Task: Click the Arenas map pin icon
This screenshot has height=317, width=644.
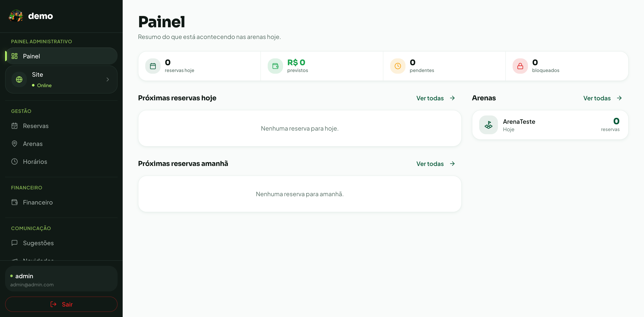Action: pyautogui.click(x=14, y=144)
